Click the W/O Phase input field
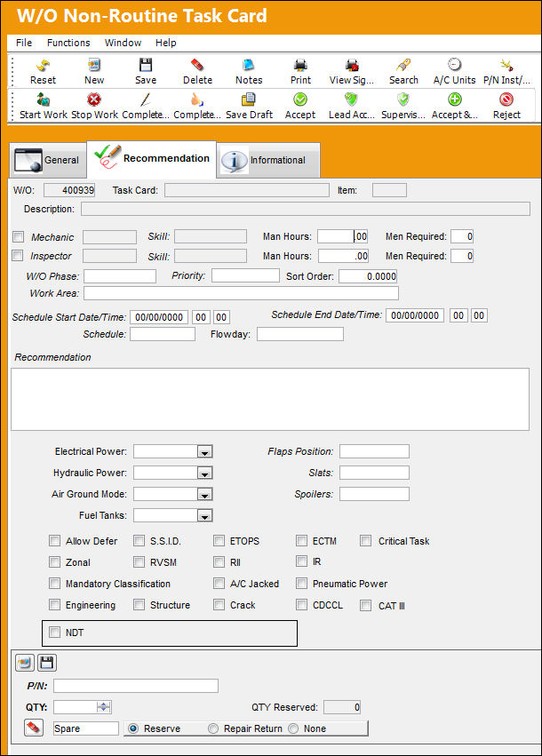The height and width of the screenshot is (756, 542). point(120,276)
